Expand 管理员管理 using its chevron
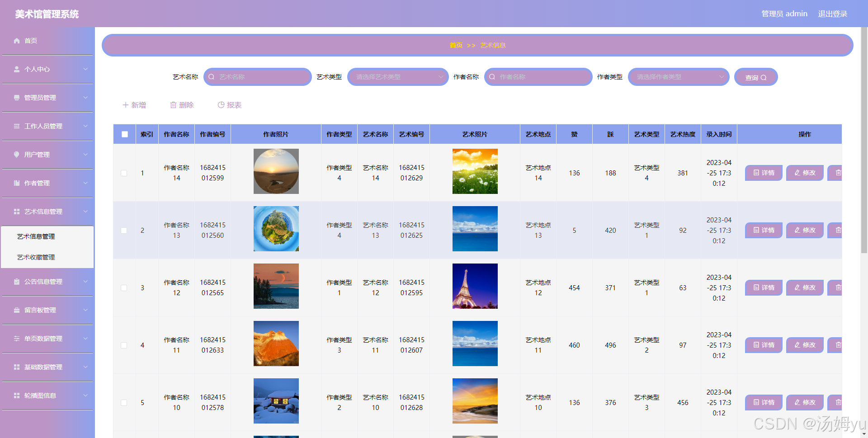 coord(85,98)
